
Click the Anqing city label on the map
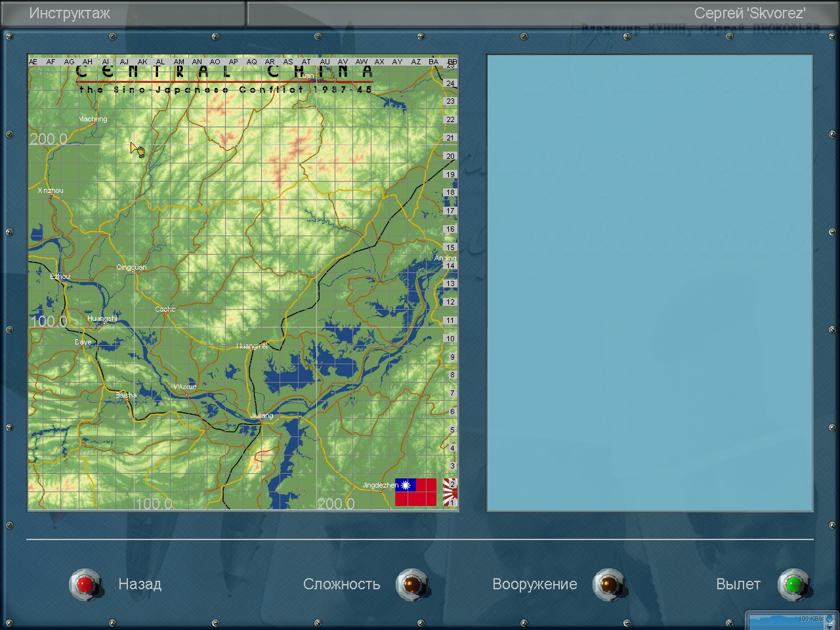pyautogui.click(x=445, y=259)
